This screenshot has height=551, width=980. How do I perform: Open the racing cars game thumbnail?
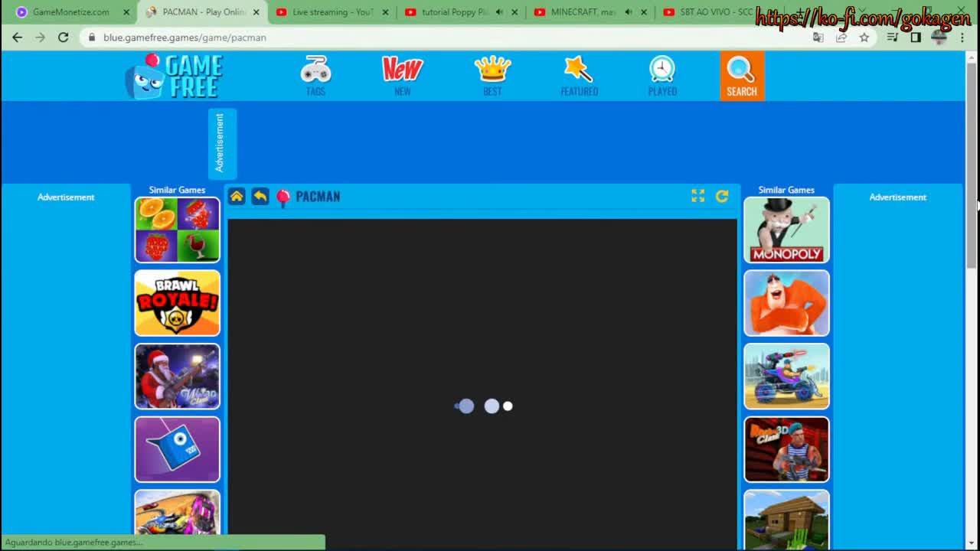click(x=177, y=512)
